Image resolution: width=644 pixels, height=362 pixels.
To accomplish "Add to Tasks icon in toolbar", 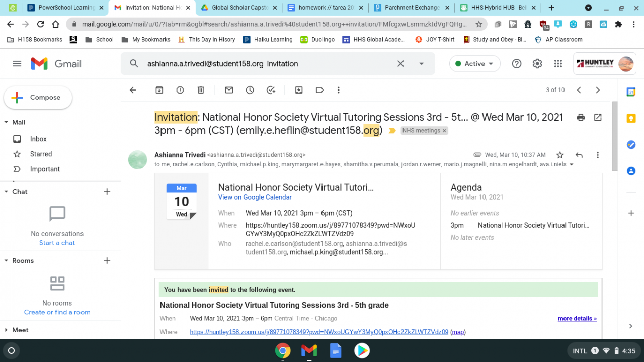I will pos(271,90).
